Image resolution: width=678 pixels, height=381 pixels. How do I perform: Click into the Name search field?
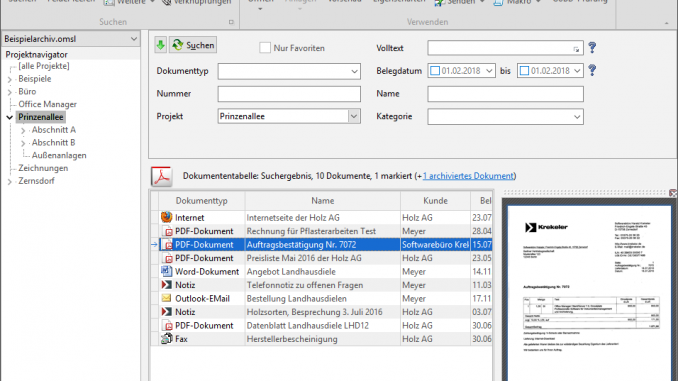click(505, 94)
